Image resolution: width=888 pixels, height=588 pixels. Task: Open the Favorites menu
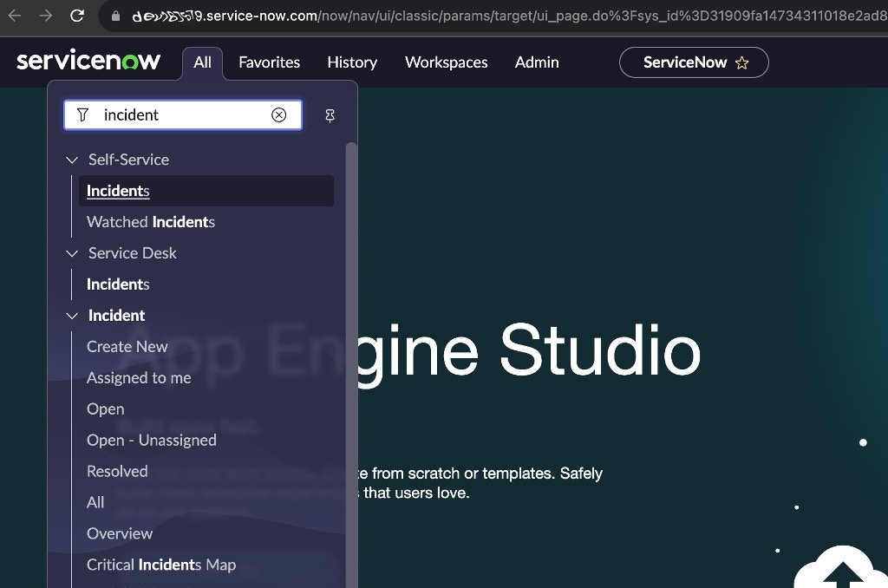pos(269,62)
